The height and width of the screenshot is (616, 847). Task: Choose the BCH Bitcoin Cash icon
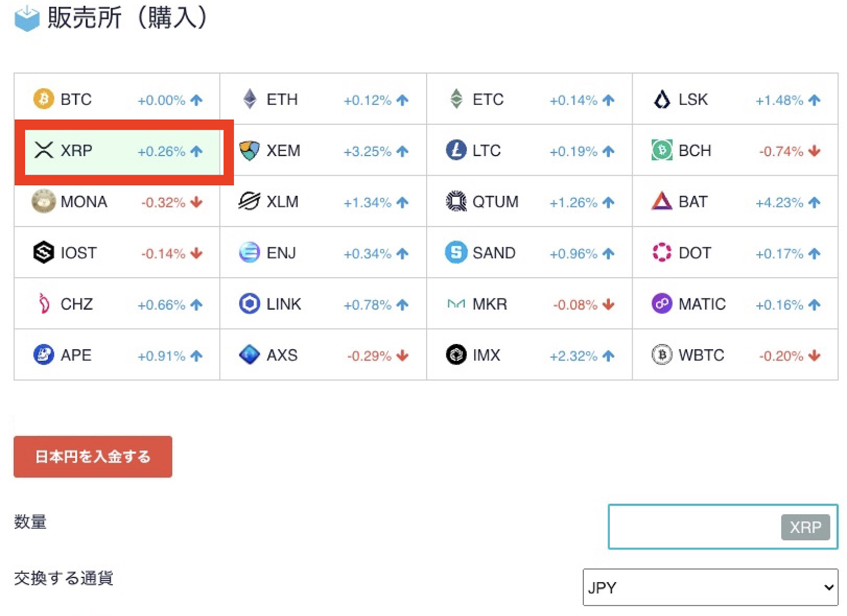click(662, 150)
